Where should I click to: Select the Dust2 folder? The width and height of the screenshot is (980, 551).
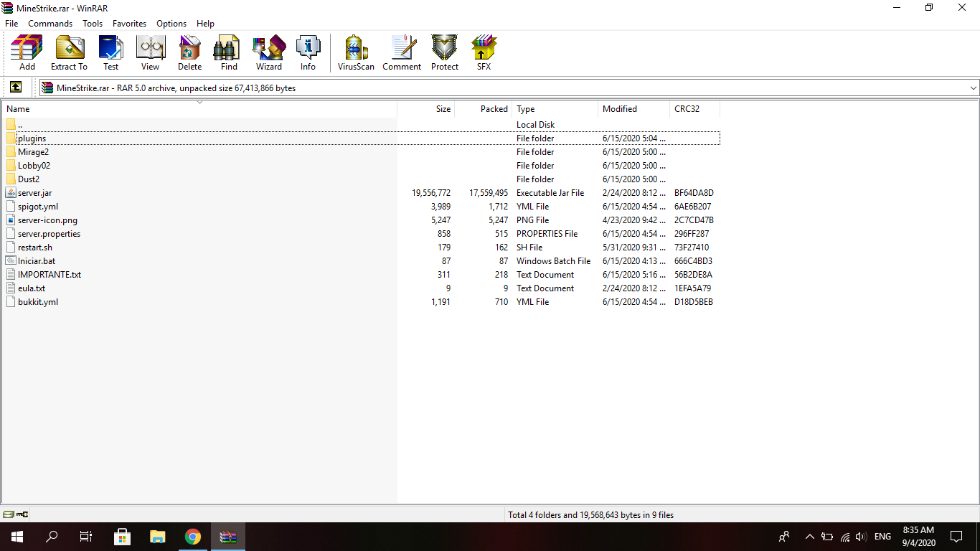[362, 179]
